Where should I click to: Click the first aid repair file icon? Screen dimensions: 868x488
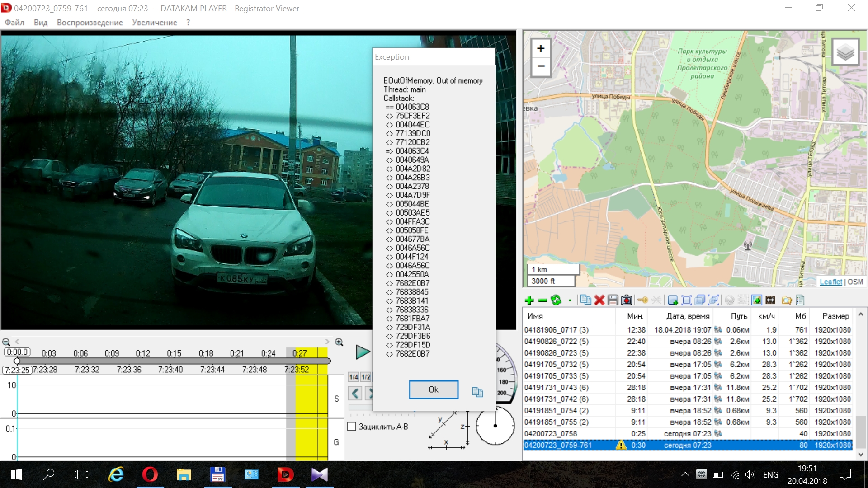(x=627, y=300)
